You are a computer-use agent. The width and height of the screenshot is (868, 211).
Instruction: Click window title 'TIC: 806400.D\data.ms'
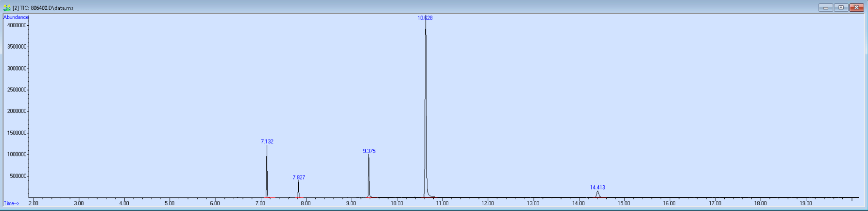47,8
